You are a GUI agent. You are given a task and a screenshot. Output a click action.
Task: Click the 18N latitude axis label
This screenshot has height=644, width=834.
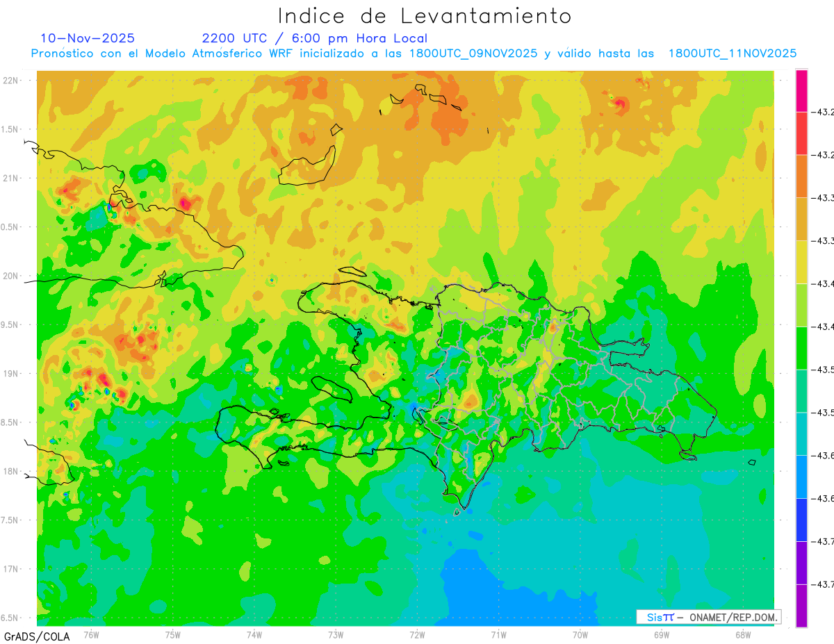coord(10,471)
